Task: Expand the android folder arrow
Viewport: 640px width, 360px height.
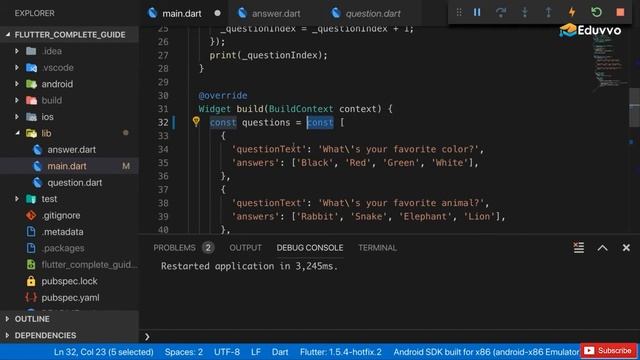Action: coord(17,84)
